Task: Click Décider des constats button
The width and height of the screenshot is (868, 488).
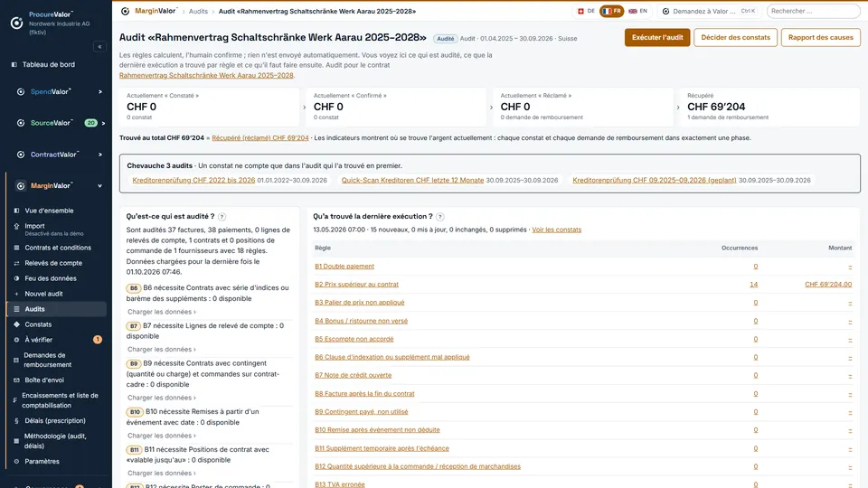Action: pos(735,38)
